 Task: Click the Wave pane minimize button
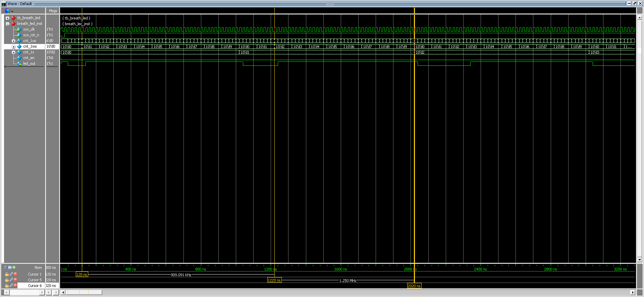coord(629,3)
